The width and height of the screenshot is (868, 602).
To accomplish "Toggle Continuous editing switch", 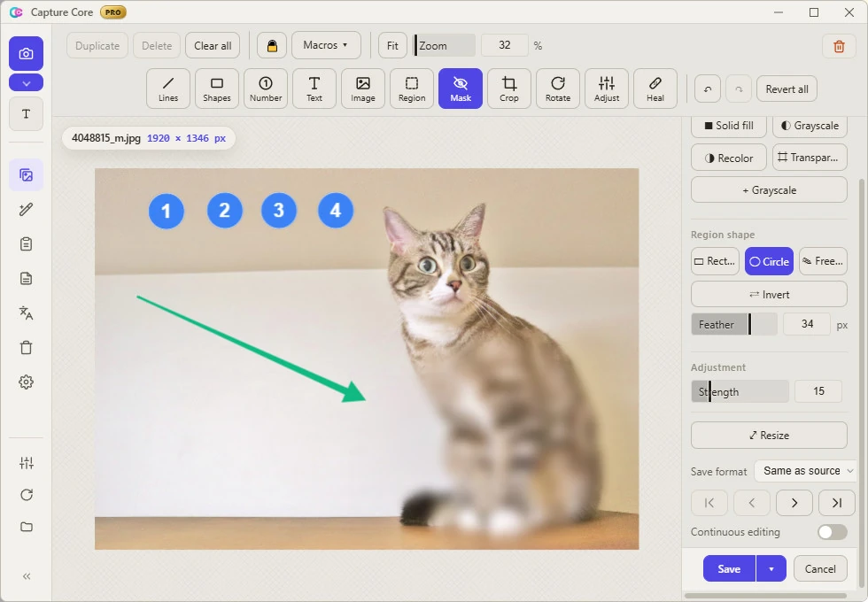I will click(832, 532).
